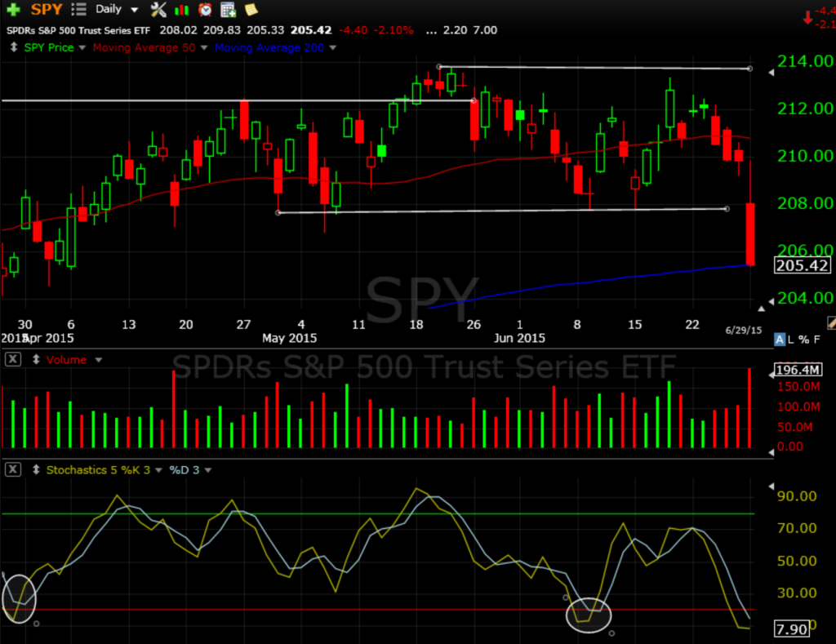
Task: Click the calendar add event icon
Action: 229,10
